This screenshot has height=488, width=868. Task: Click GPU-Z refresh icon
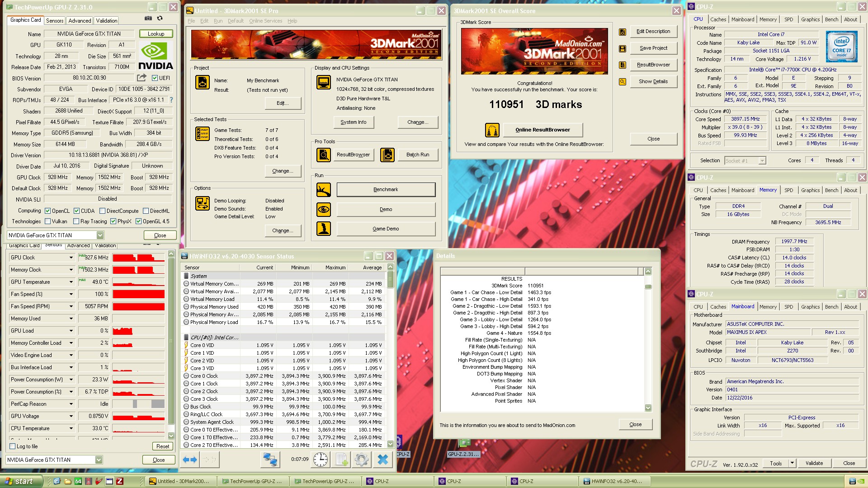point(160,19)
